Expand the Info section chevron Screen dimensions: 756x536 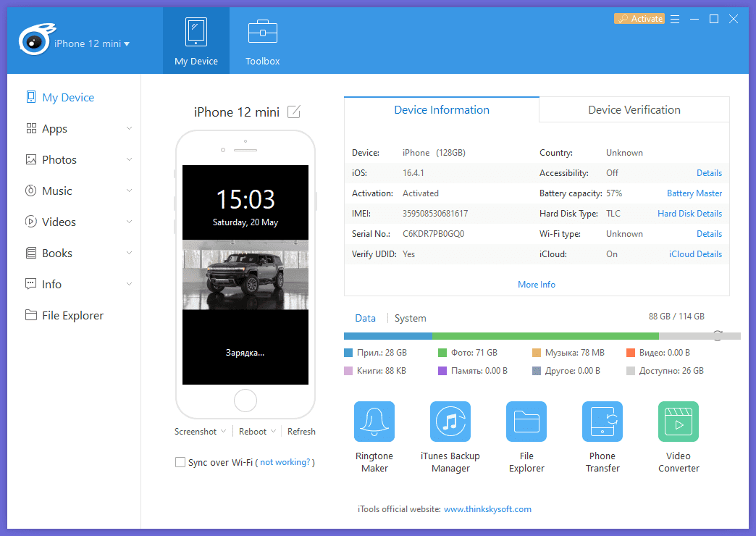coord(129,284)
